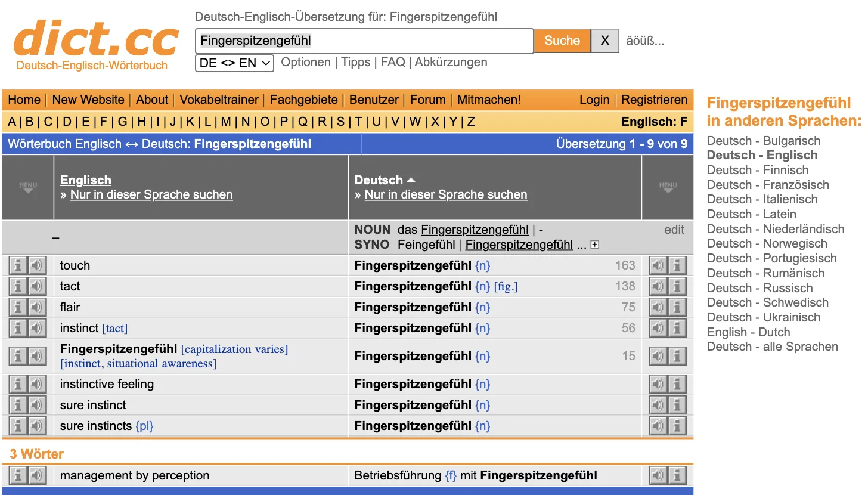Expand the synonyms plus box
Image resolution: width=868 pixels, height=495 pixels.
point(594,245)
